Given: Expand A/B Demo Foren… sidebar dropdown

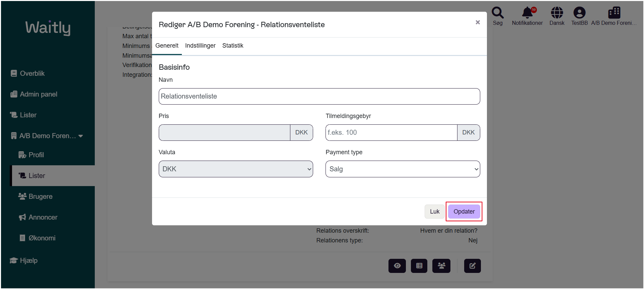Looking at the screenshot, I should pos(47,136).
